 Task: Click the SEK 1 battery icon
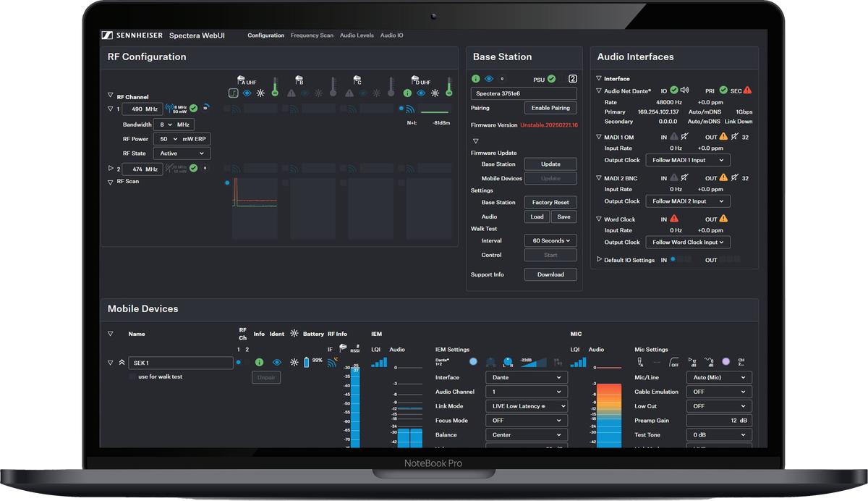coord(306,362)
